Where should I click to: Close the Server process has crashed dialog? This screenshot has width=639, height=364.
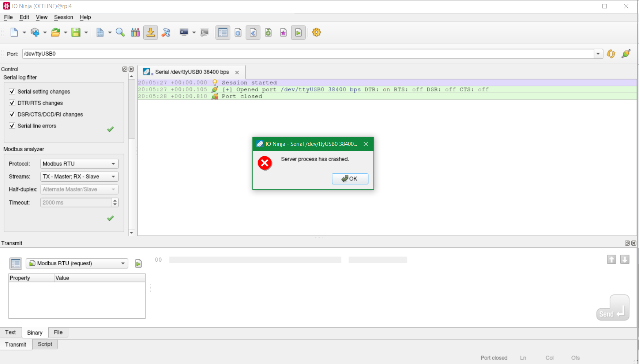tap(366, 144)
